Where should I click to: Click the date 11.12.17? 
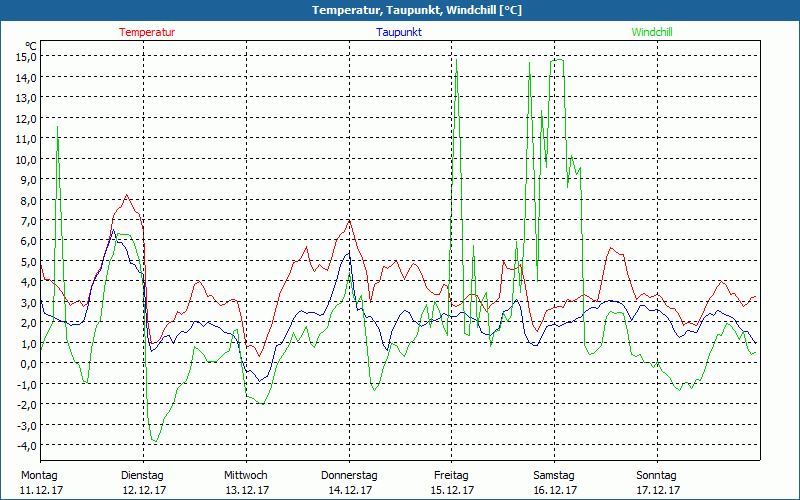pyautogui.click(x=42, y=490)
